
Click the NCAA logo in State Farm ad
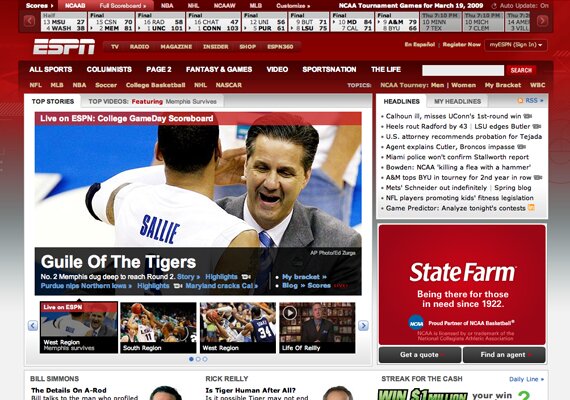pyautogui.click(x=416, y=323)
